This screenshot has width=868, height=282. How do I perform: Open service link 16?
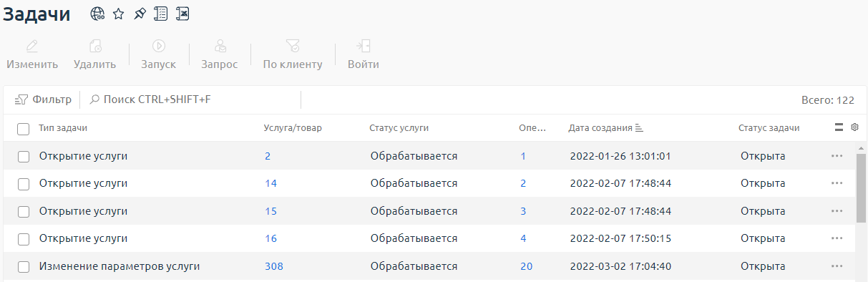tap(270, 238)
